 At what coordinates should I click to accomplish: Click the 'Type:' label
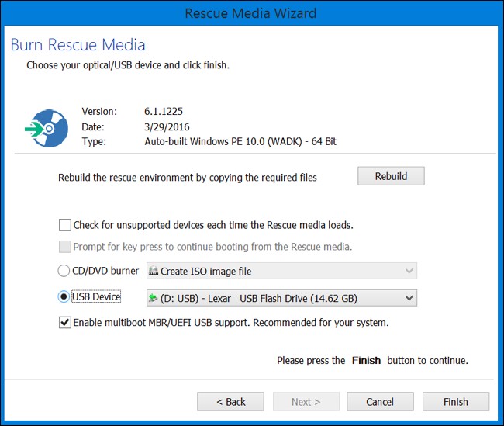click(94, 141)
